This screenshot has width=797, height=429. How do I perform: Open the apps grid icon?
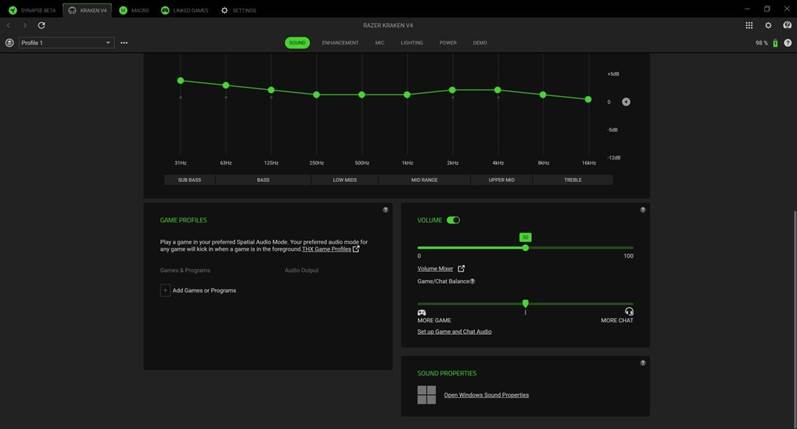749,25
